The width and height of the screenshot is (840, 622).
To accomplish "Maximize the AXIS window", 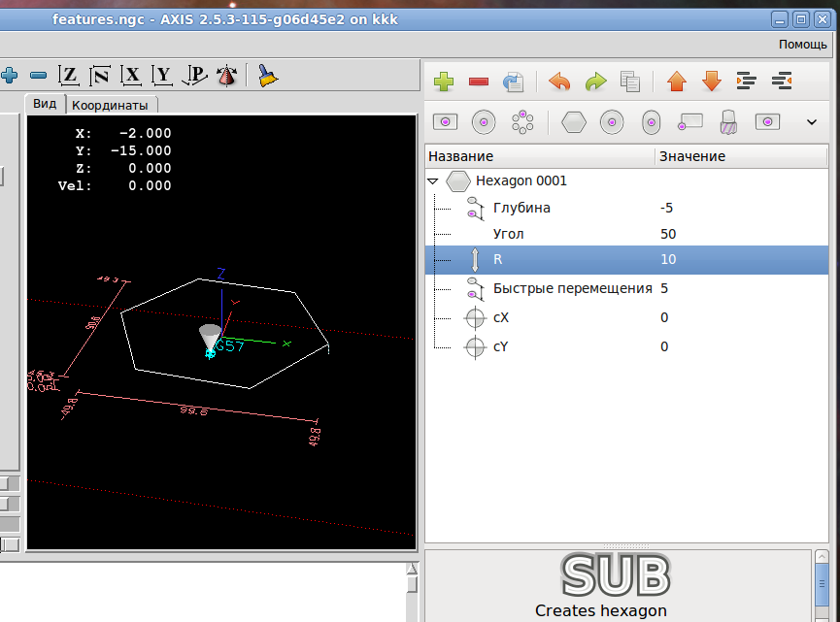I will coord(801,20).
